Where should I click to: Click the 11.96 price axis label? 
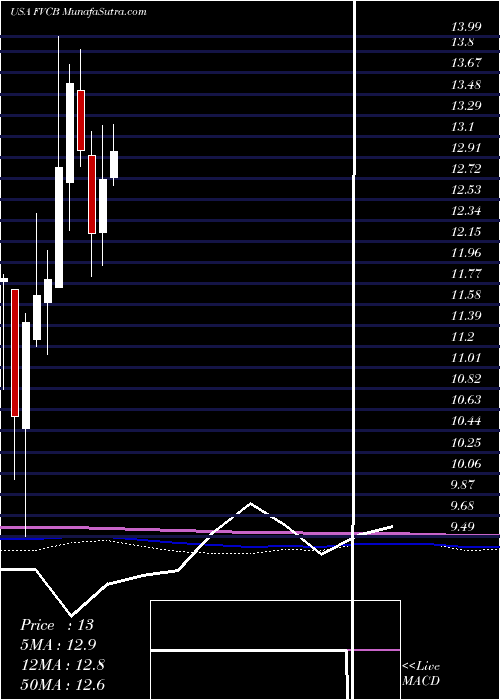pyautogui.click(x=466, y=253)
